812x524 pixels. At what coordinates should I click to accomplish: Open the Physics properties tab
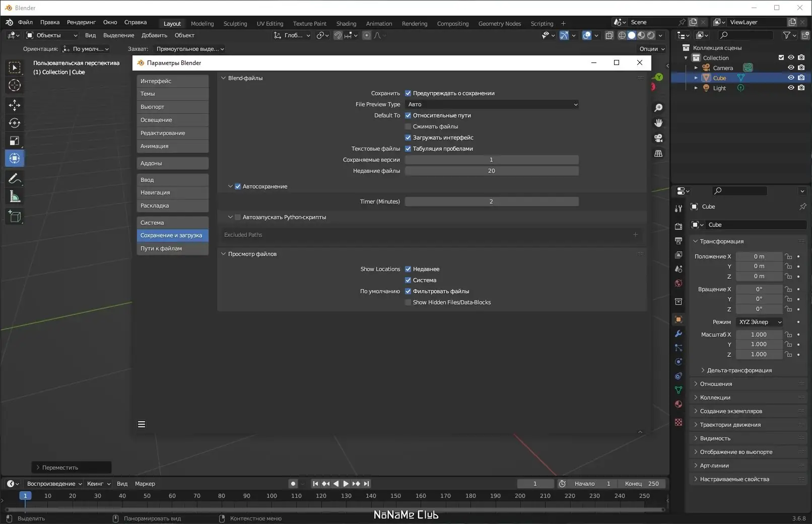point(679,362)
